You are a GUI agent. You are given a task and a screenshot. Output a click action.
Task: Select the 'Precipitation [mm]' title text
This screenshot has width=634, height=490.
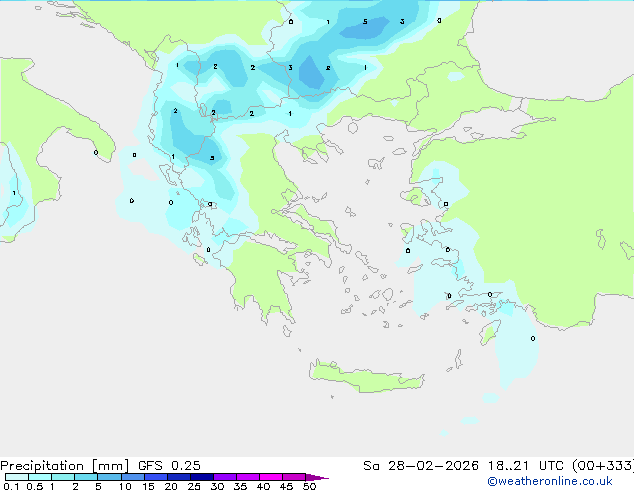[64, 466]
